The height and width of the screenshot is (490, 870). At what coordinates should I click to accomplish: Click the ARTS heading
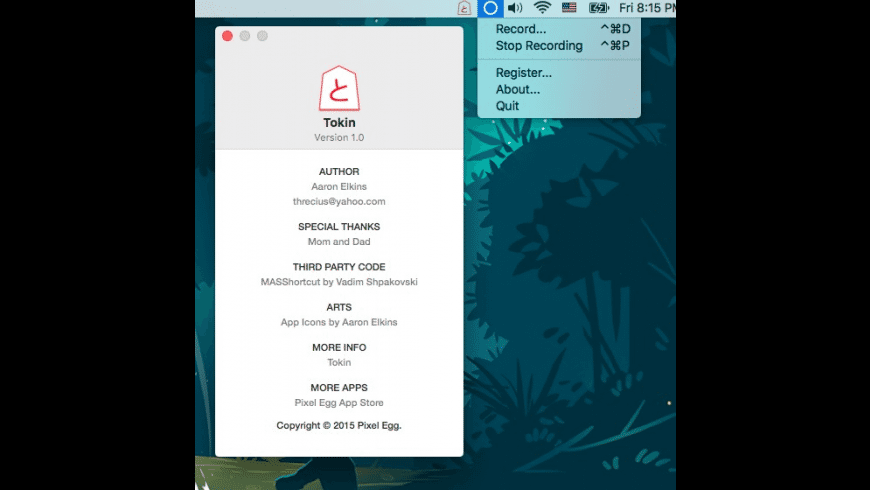point(339,307)
